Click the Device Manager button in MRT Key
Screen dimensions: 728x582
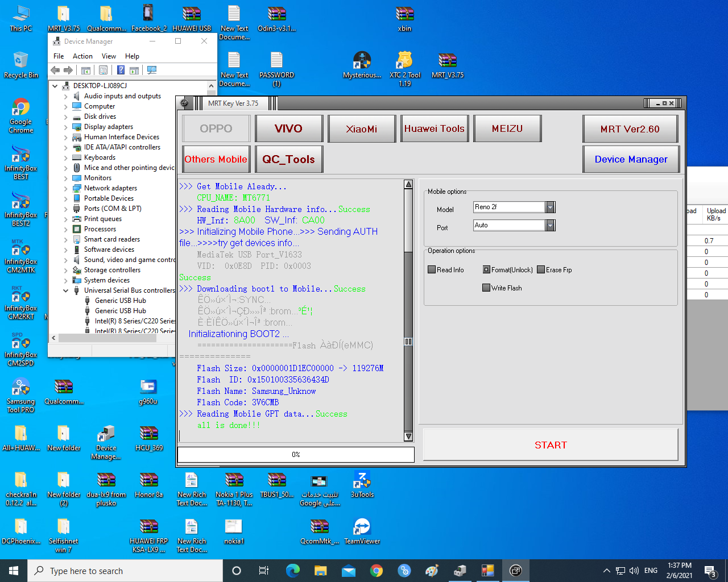tap(631, 159)
